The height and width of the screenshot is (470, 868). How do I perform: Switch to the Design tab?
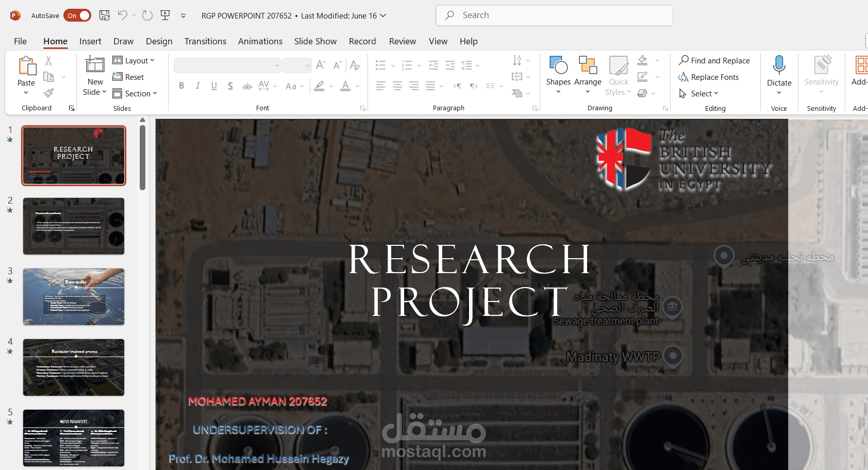[159, 41]
